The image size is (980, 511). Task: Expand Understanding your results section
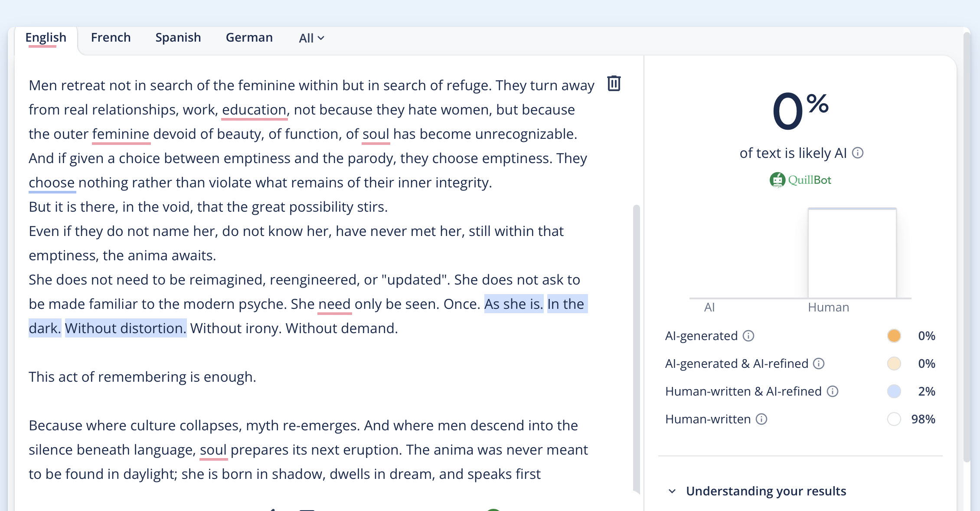coord(757,491)
